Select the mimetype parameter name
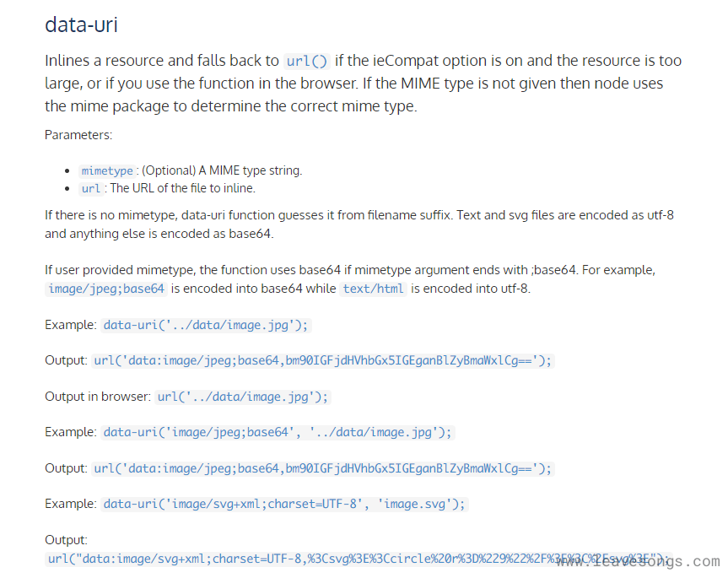Image resolution: width=728 pixels, height=578 pixels. [x=107, y=170]
